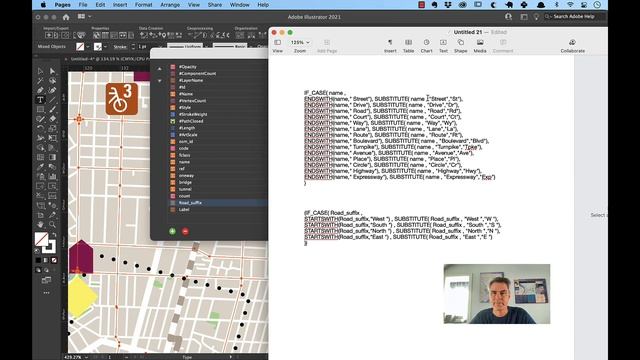This screenshot has width=640, height=360.
Task: Select the Type tool
Action: pos(40,100)
